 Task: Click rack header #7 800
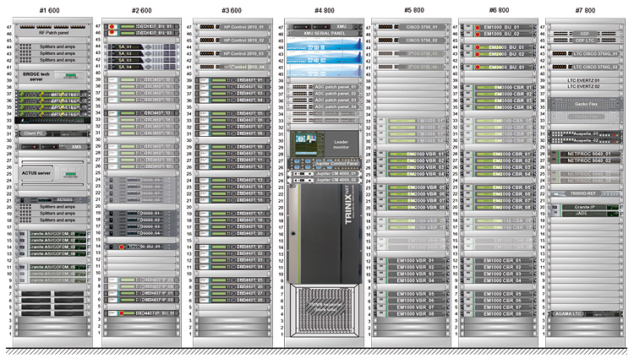tap(585, 10)
